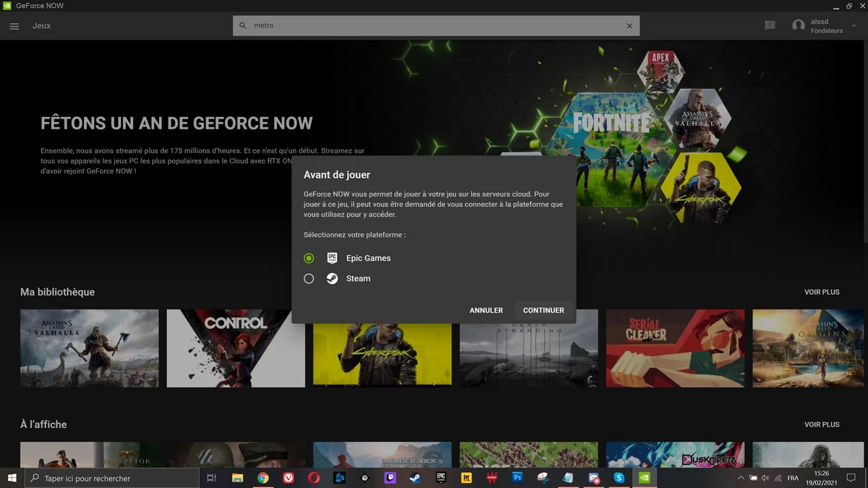This screenshot has width=868, height=488.
Task: Click into the metro search field
Action: tap(436, 25)
